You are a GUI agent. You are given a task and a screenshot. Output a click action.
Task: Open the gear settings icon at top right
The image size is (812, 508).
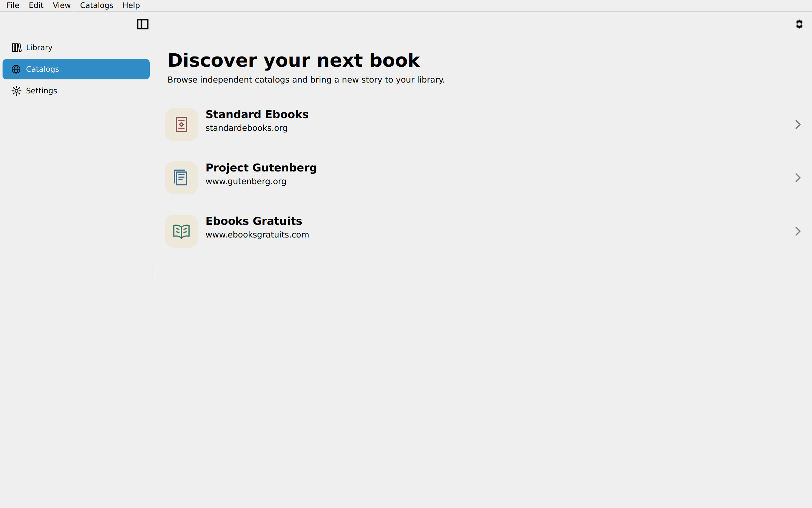pos(799,24)
